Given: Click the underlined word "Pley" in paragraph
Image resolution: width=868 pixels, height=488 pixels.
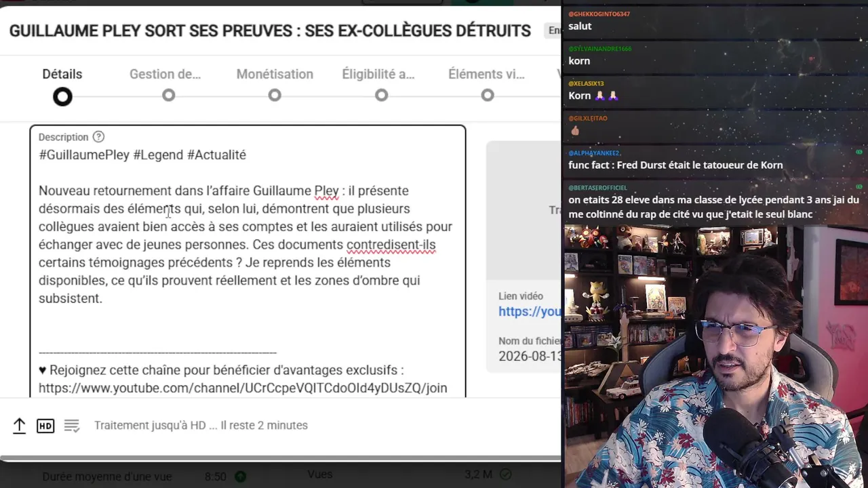Looking at the screenshot, I should (x=326, y=191).
